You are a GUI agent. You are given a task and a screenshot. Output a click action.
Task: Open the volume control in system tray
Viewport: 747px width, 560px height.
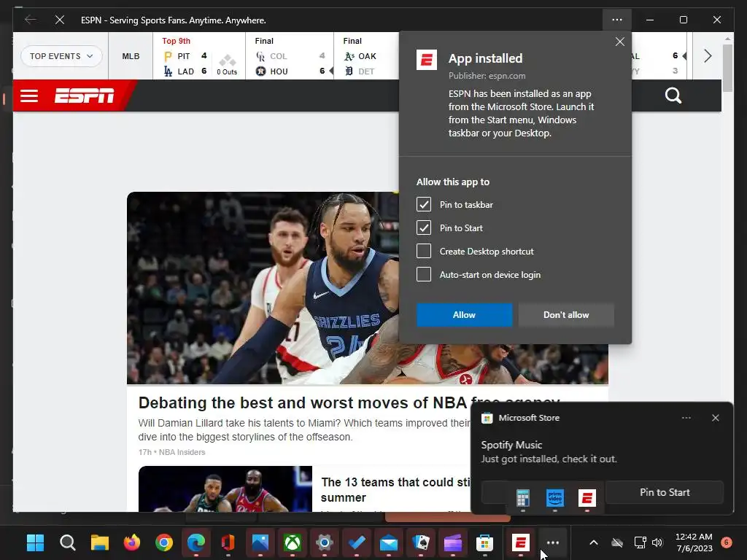point(657,542)
